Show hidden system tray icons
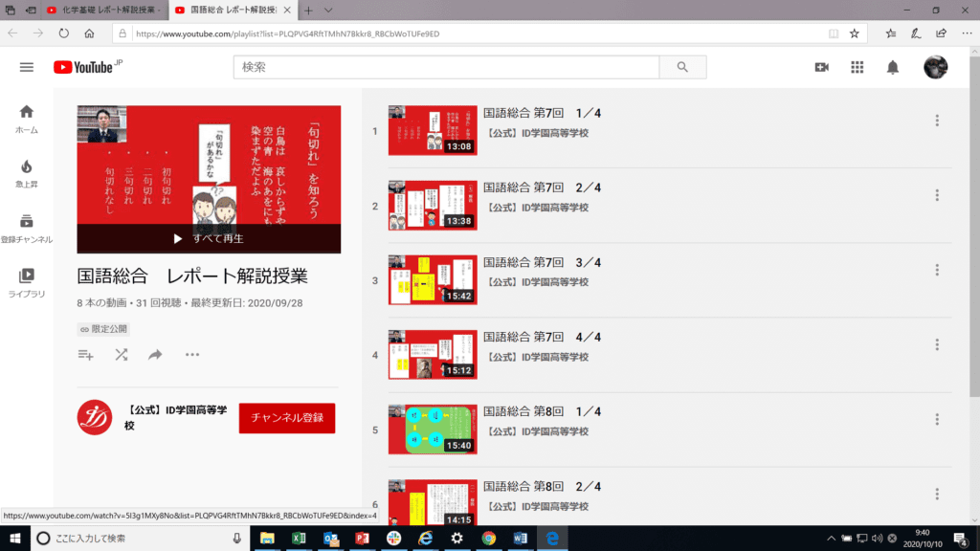The height and width of the screenshot is (551, 980). click(831, 539)
